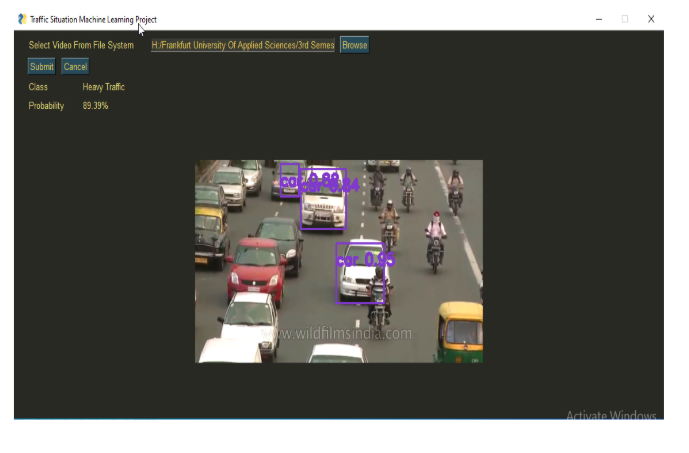Click the 'Class' label
Image resolution: width=689 pixels, height=453 pixels.
click(38, 87)
